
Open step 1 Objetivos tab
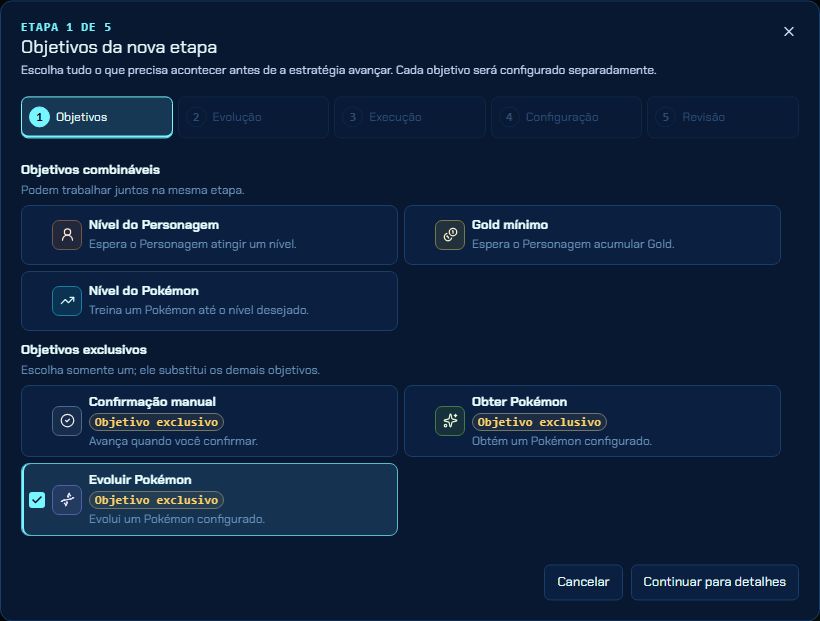97,117
